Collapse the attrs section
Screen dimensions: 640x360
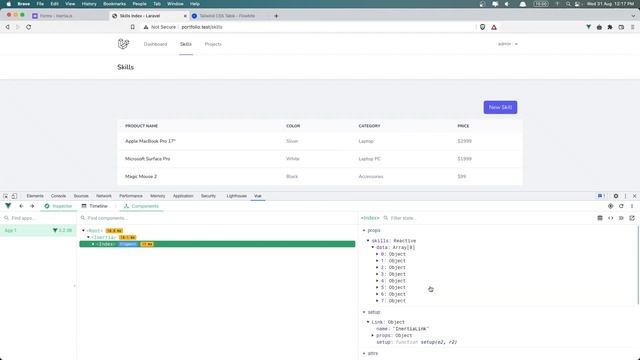[x=364, y=353]
